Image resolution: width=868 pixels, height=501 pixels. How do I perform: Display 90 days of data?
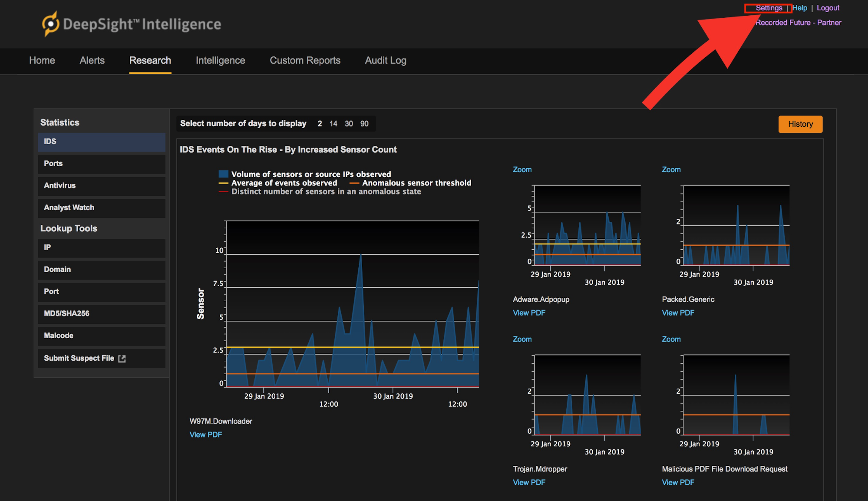coord(364,124)
